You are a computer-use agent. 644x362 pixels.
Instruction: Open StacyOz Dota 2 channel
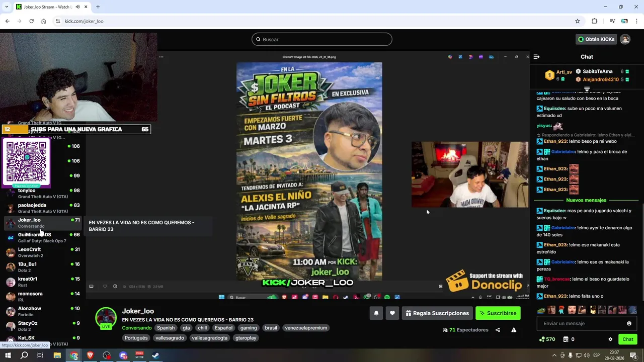pyautogui.click(x=42, y=326)
